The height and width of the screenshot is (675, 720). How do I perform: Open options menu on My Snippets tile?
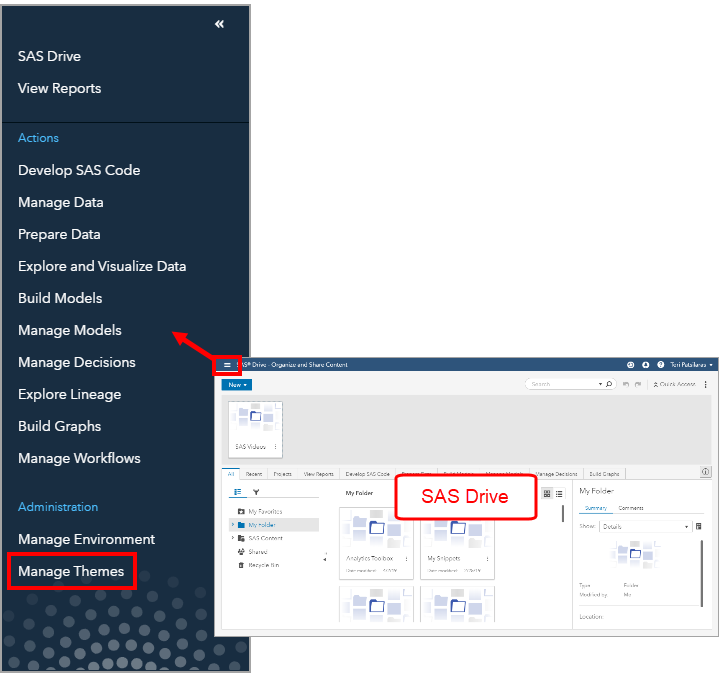(487, 559)
